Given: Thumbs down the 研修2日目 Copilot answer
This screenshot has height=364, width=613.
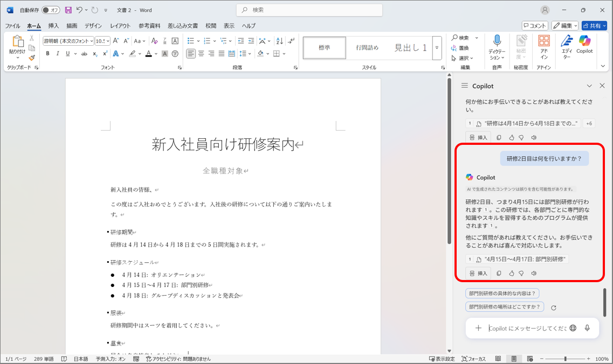Looking at the screenshot, I should tap(521, 274).
